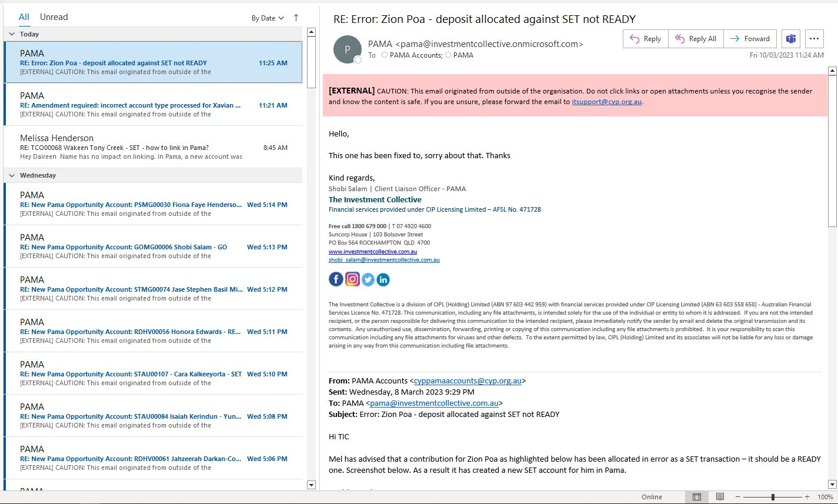Open the STAU00107 Cara Kalkeeyorta email
The height and width of the screenshot is (504, 838).
153,373
